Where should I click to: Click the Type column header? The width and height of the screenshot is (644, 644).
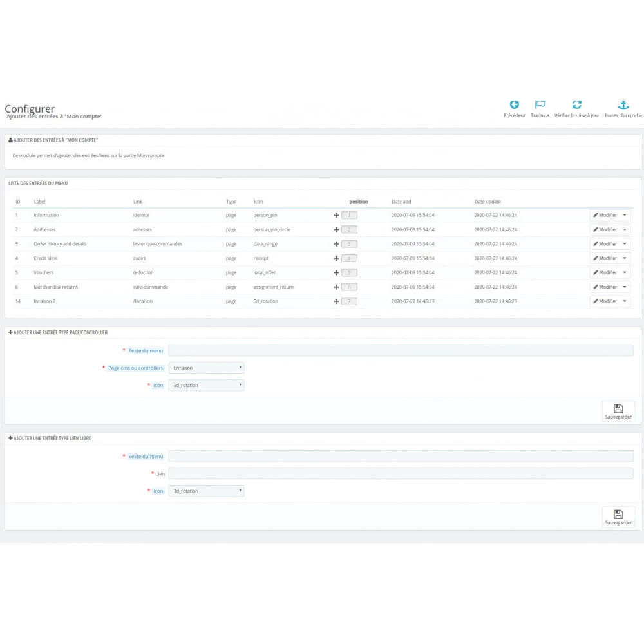[231, 202]
